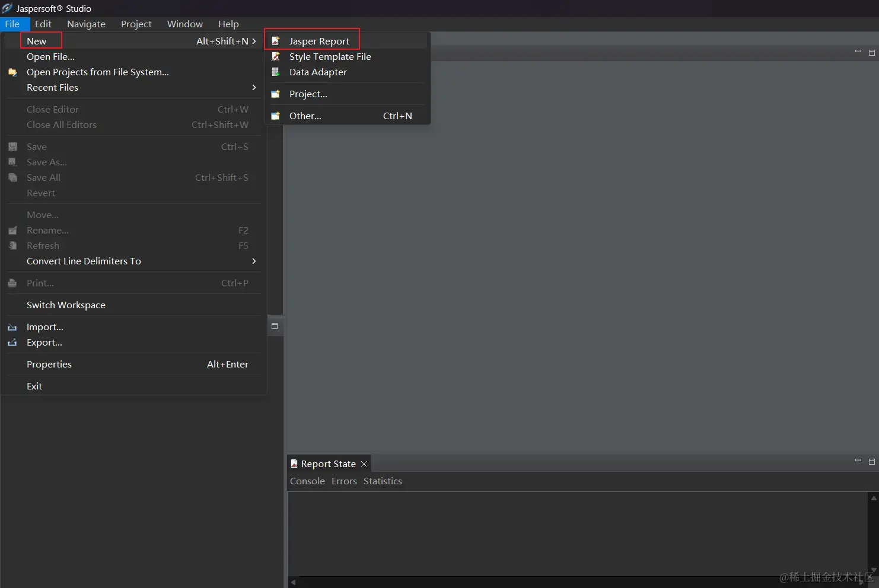Open the Edit menu

[43, 24]
